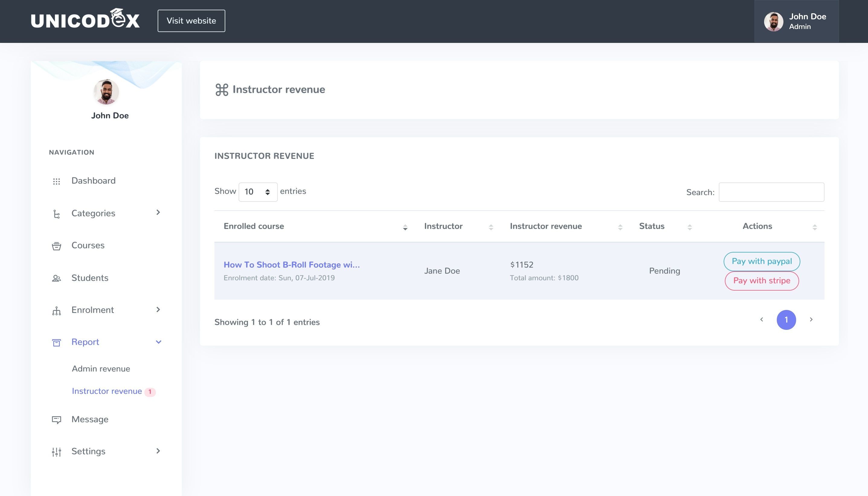Click the Message chat icon
The image size is (868, 496).
pyautogui.click(x=56, y=420)
